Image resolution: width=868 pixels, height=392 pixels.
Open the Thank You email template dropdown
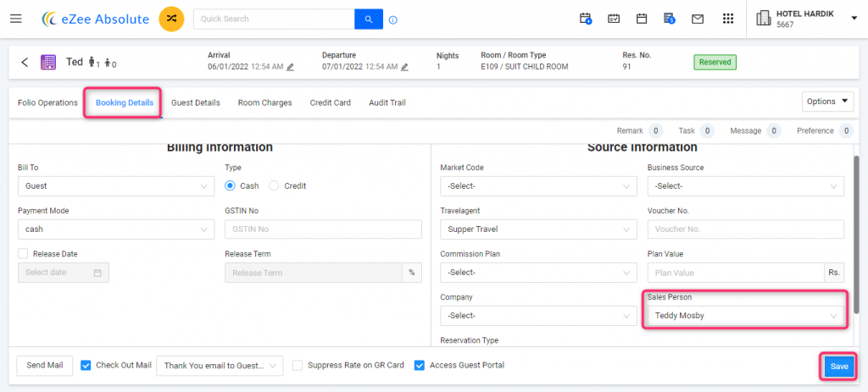click(x=220, y=366)
